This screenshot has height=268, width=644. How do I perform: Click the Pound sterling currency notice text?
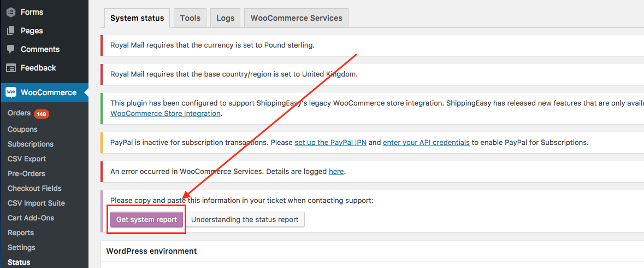[x=212, y=45]
